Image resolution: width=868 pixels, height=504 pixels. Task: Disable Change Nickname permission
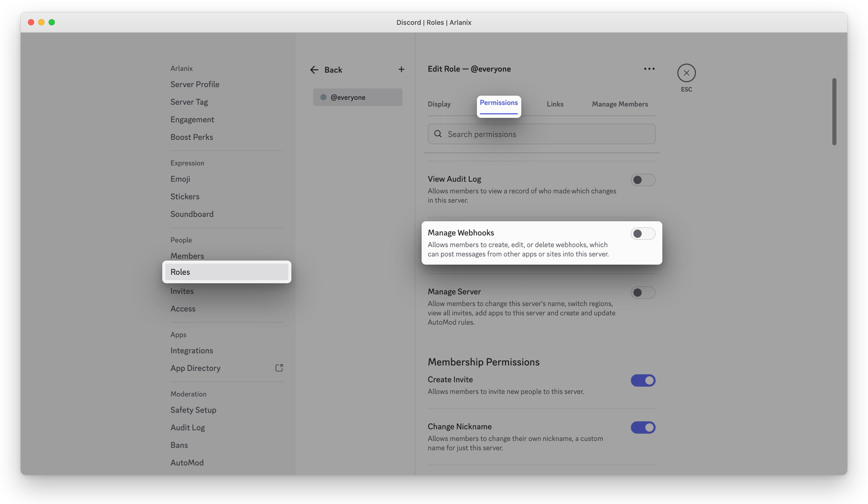click(x=643, y=427)
